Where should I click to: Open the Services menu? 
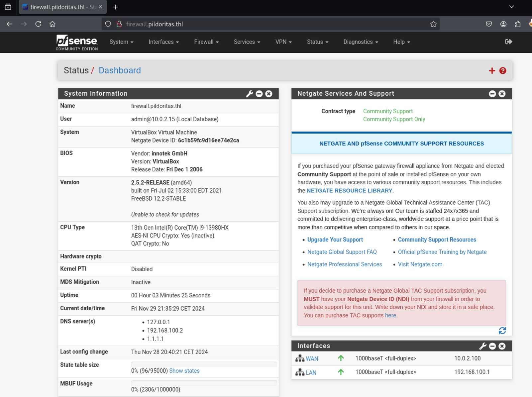(x=247, y=42)
